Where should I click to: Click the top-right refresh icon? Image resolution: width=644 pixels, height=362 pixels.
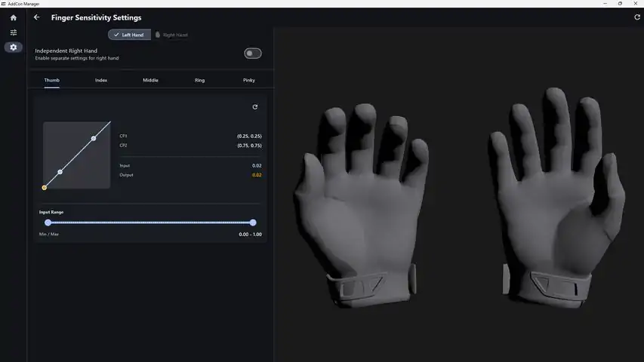coord(637,17)
